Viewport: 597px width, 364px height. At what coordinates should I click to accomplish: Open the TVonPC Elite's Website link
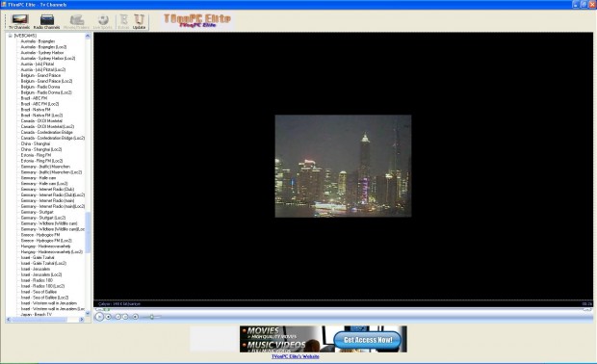click(295, 356)
